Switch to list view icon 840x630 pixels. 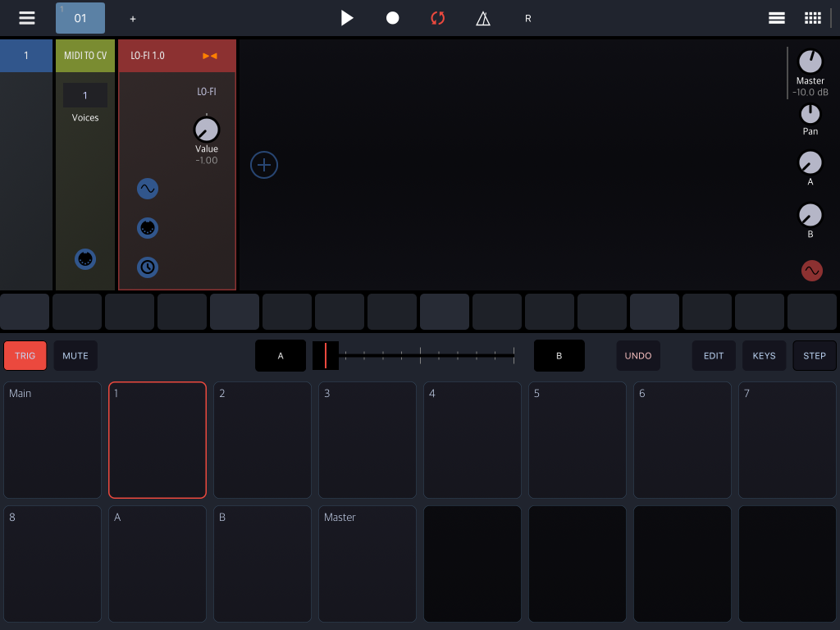776,18
